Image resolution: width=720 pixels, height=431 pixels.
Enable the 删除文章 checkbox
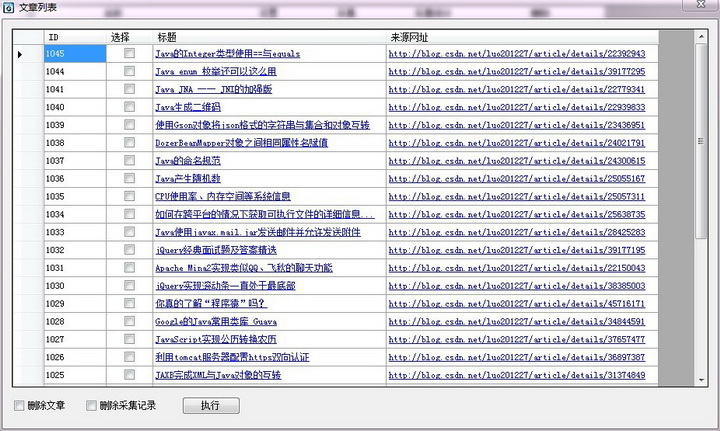click(19, 405)
